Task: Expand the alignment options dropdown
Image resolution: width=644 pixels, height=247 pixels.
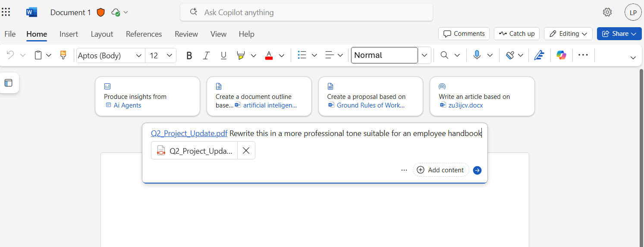Action: [340, 55]
